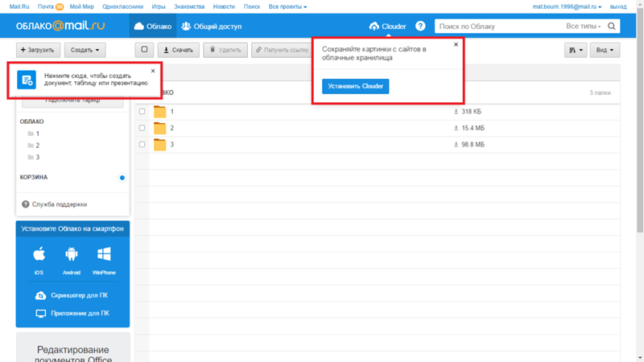The width and height of the screenshot is (644, 362).
Task: Open Почта in the top navigation
Action: coord(46,6)
